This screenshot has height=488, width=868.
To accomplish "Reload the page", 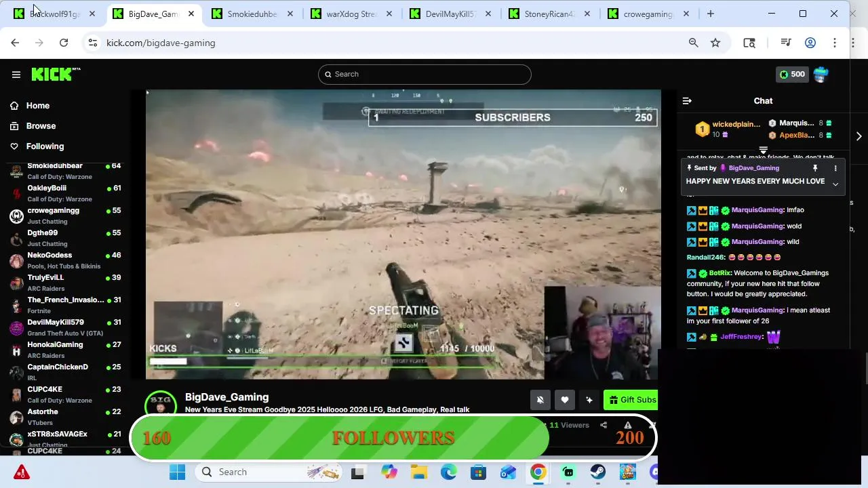I will (x=64, y=43).
